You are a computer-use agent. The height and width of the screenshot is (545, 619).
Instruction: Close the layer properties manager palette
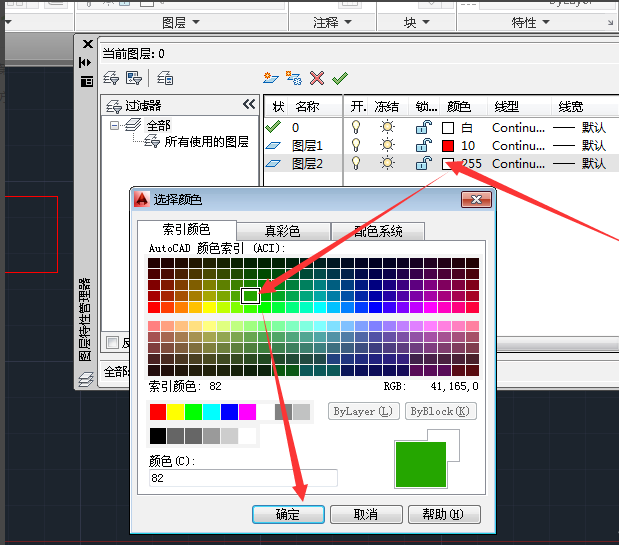(88, 44)
